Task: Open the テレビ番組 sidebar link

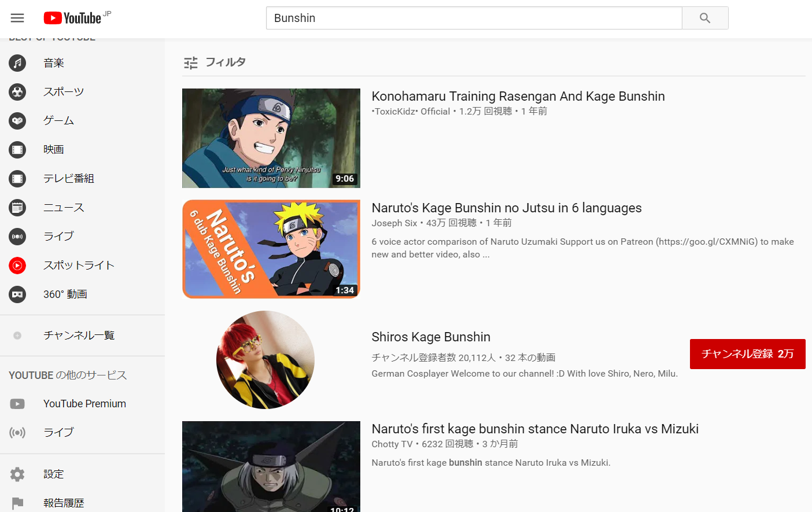Action: [69, 179]
